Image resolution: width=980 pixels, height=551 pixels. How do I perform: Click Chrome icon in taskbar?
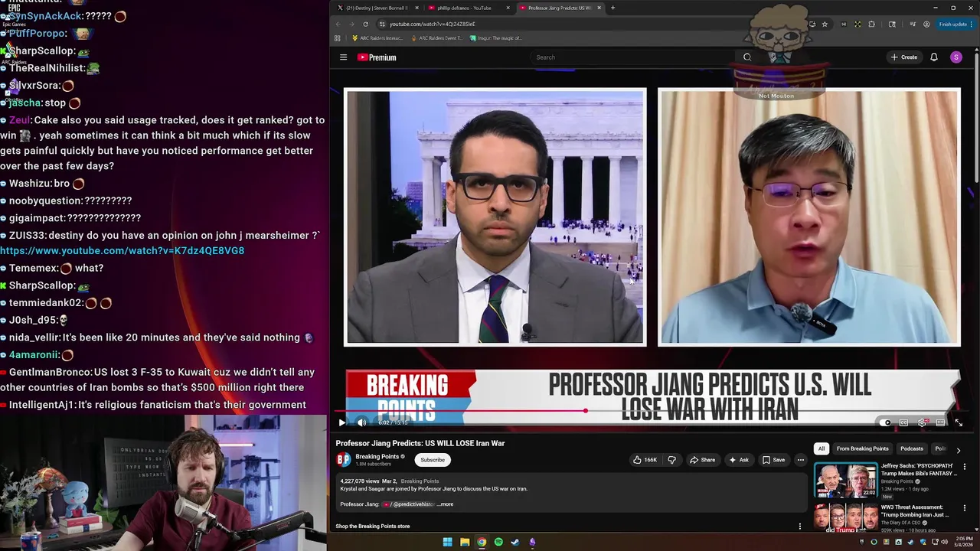(482, 542)
